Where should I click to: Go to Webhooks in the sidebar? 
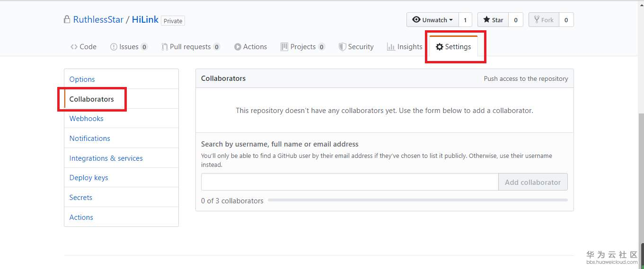87,119
